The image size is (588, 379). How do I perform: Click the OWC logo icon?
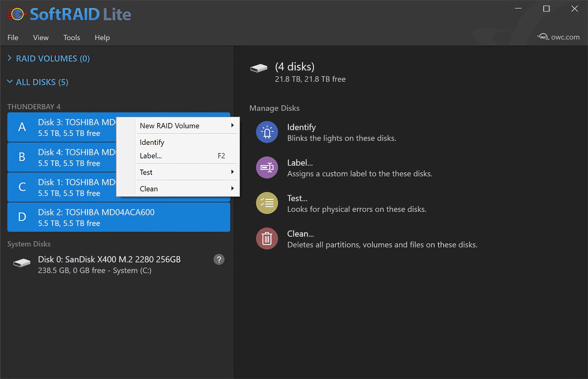543,37
